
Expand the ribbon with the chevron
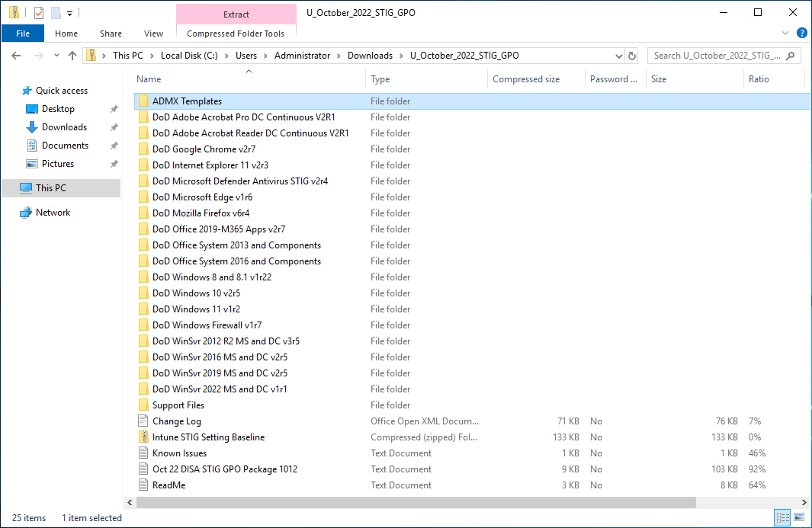787,34
